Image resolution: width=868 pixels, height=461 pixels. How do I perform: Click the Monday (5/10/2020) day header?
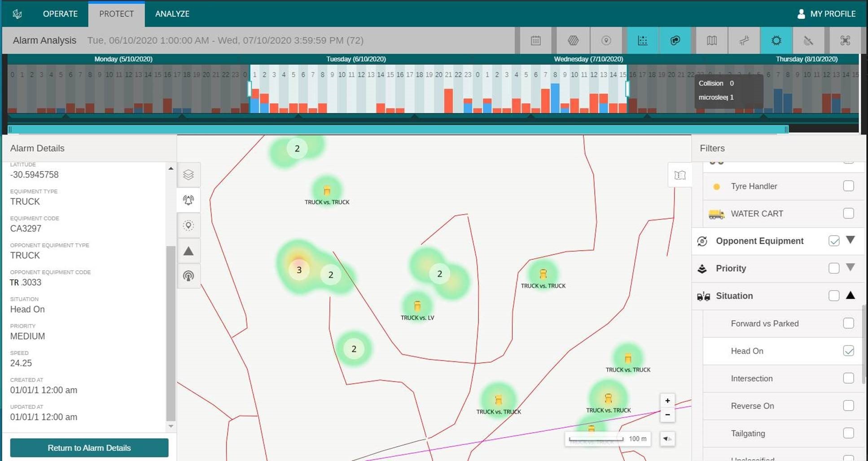(x=123, y=59)
